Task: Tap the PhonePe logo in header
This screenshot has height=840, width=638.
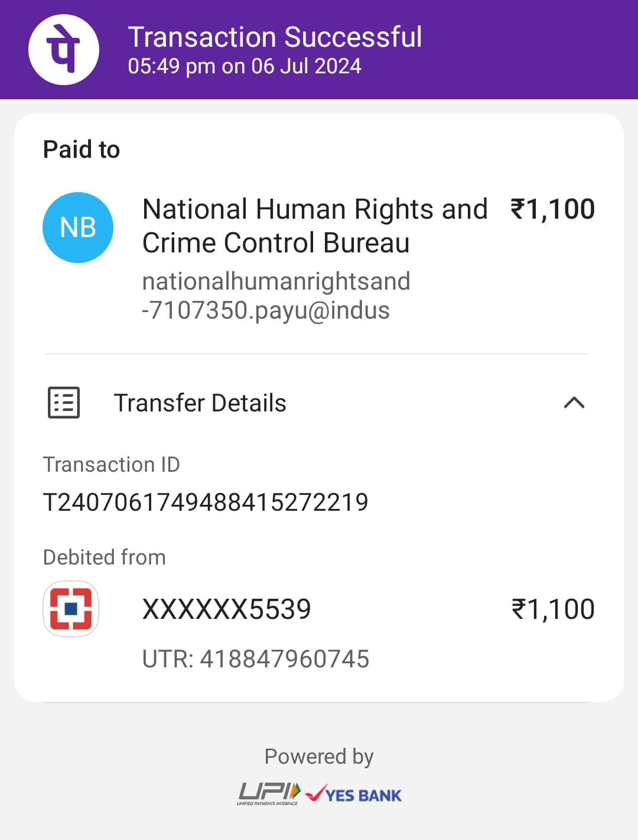Action: [64, 50]
